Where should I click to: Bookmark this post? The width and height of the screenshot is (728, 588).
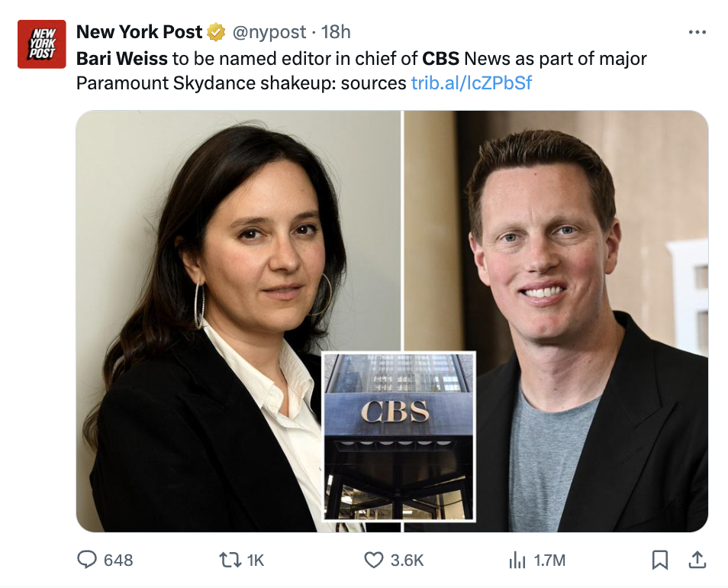click(x=660, y=560)
